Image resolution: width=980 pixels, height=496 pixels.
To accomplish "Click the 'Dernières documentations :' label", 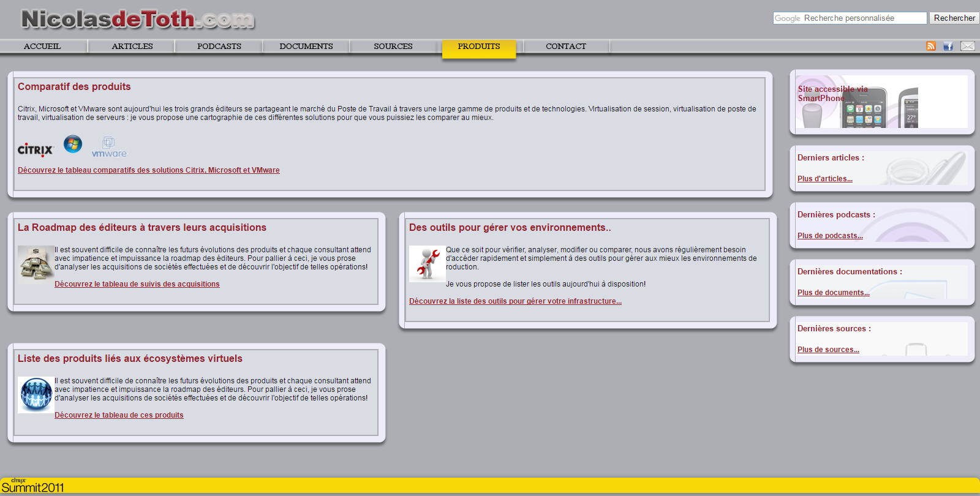I will (850, 272).
